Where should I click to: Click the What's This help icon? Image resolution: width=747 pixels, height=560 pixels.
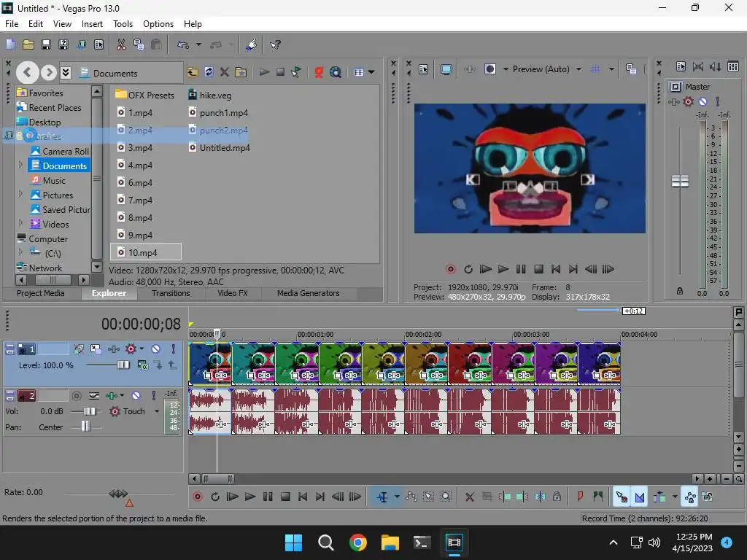point(275,44)
